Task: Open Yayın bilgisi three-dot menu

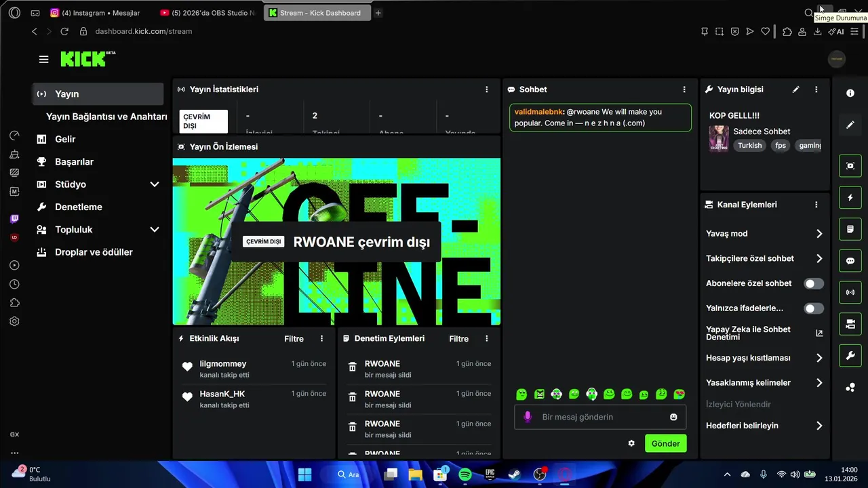Action: coord(816,89)
